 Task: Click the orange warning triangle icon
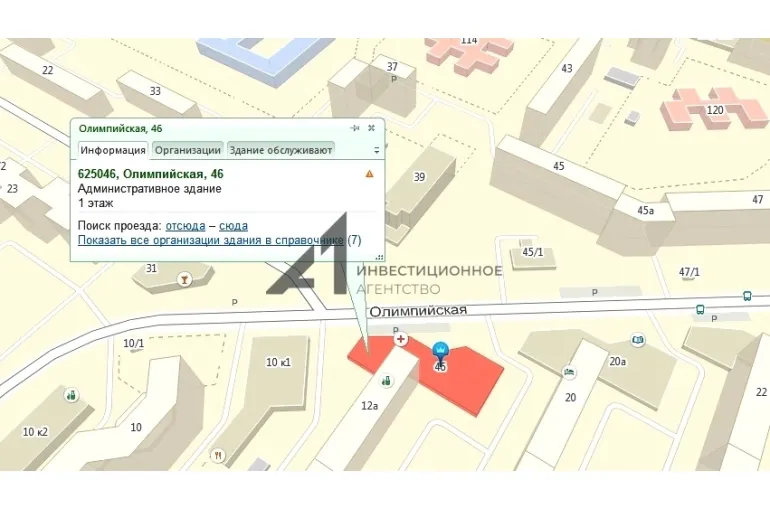(369, 174)
